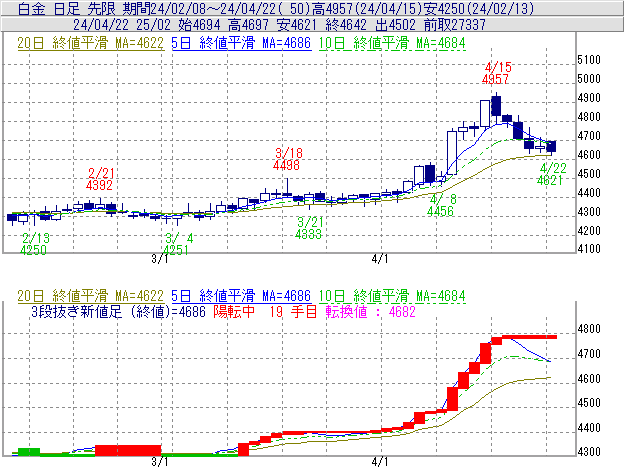Select the 10日 終値平滑 MA=4684 legend in upper chart
The width and height of the screenshot is (624, 475).
pyautogui.click(x=392, y=43)
